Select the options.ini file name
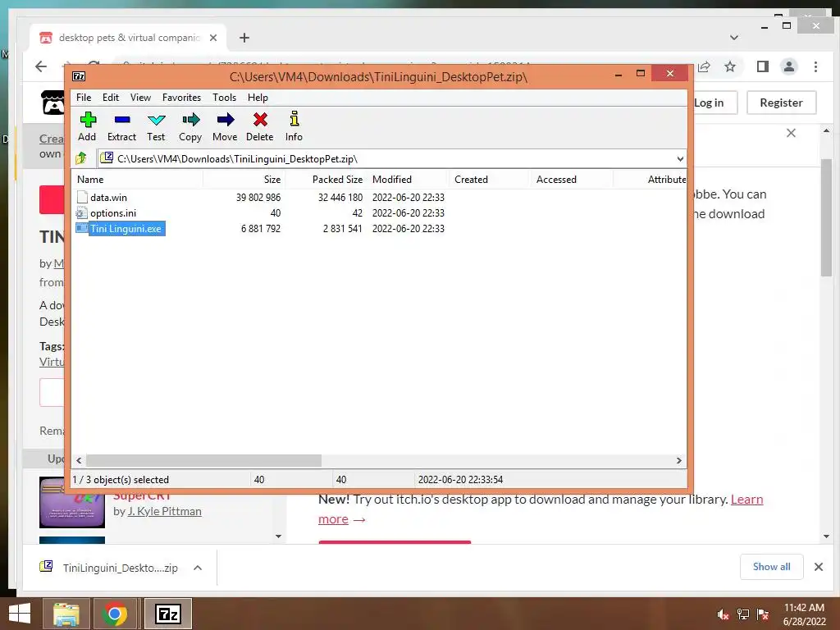The width and height of the screenshot is (840, 630). pyautogui.click(x=113, y=213)
